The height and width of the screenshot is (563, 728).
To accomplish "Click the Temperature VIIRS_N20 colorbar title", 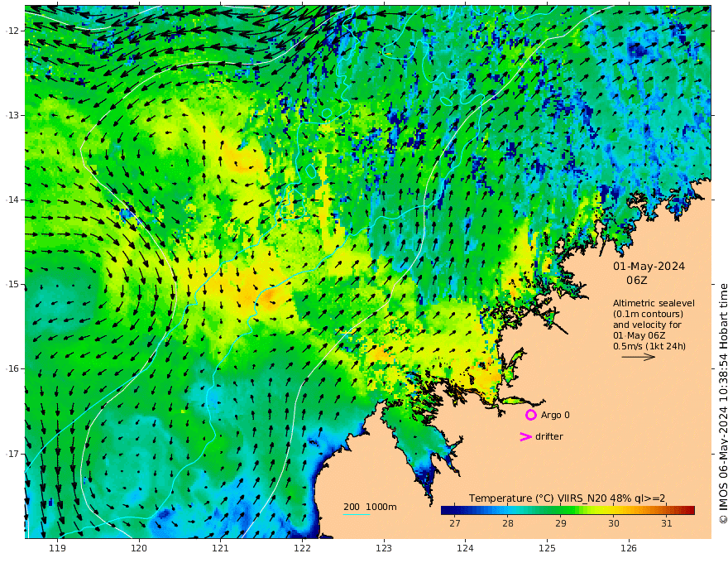I will [x=567, y=498].
